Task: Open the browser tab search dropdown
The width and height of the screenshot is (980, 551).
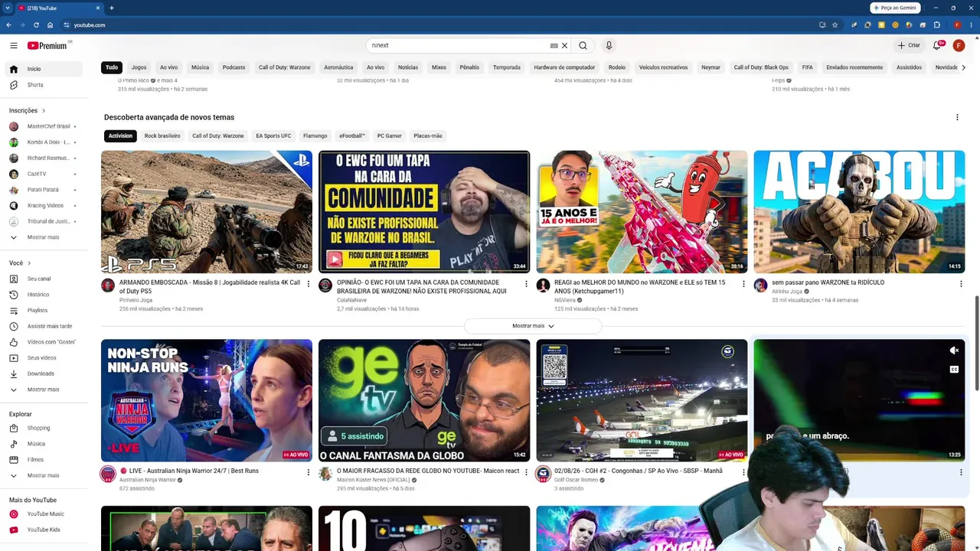Action: pyautogui.click(x=7, y=8)
